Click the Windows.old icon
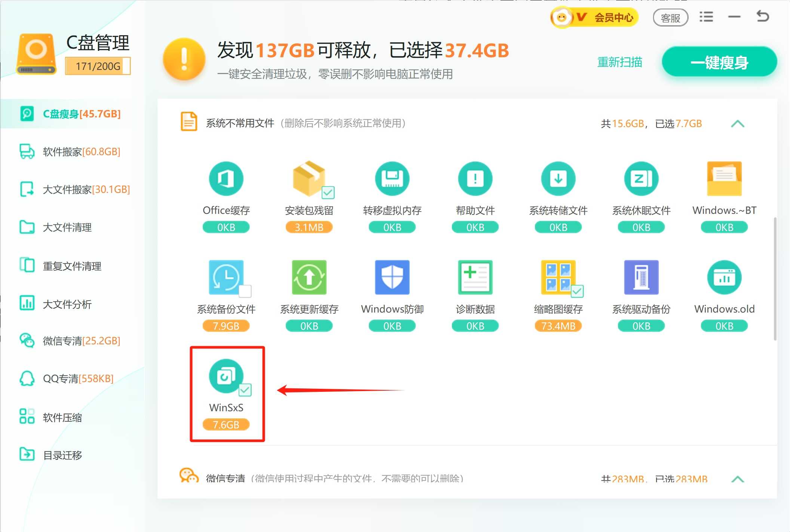Viewport: 790px width, 532px height. coord(724,277)
